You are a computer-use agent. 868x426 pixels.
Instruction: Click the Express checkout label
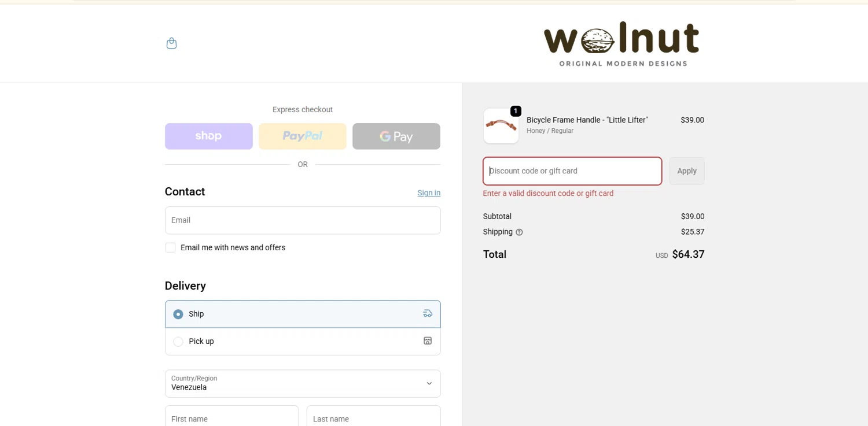(303, 110)
